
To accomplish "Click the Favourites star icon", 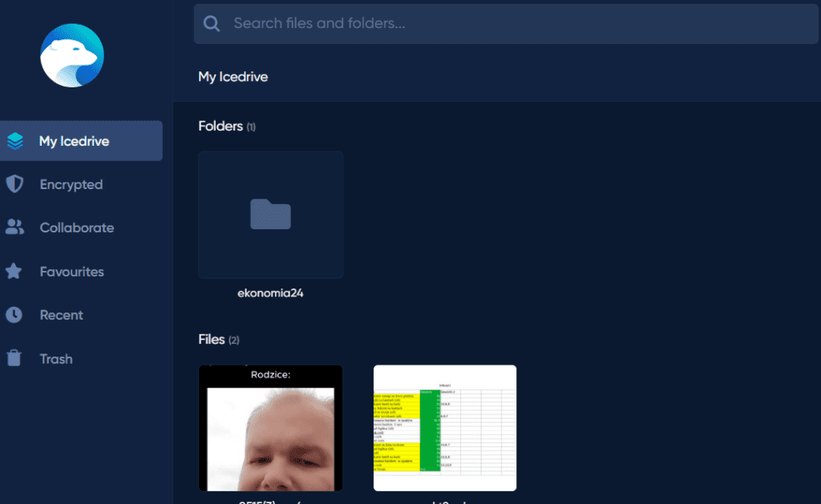I will click(14, 272).
